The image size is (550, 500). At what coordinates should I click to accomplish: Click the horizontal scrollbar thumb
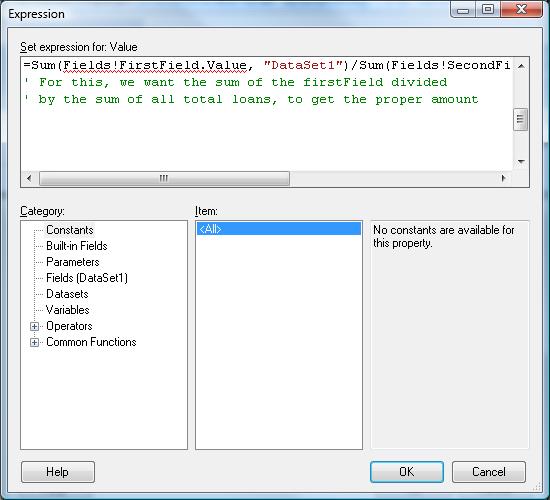(164, 178)
